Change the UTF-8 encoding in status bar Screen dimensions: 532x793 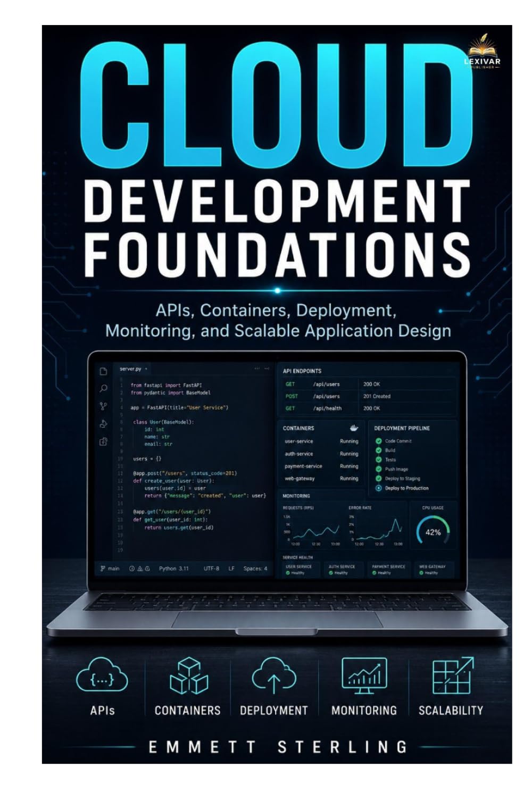click(211, 569)
